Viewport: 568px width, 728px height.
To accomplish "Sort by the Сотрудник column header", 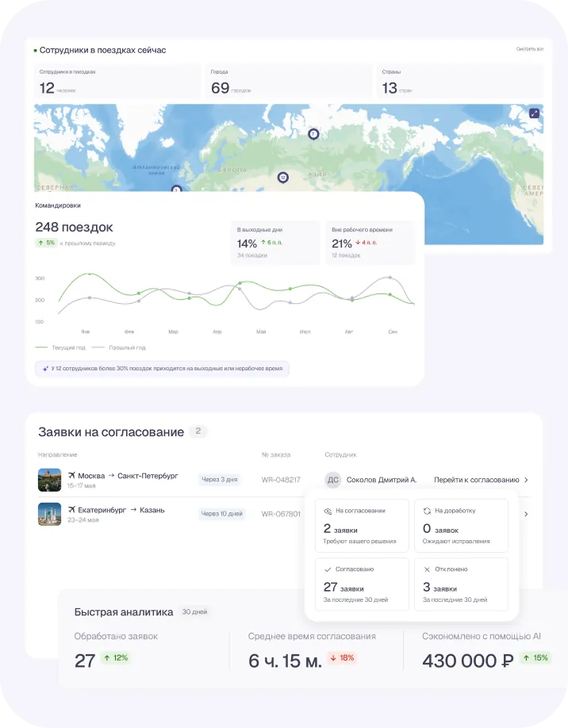I will coord(341,454).
